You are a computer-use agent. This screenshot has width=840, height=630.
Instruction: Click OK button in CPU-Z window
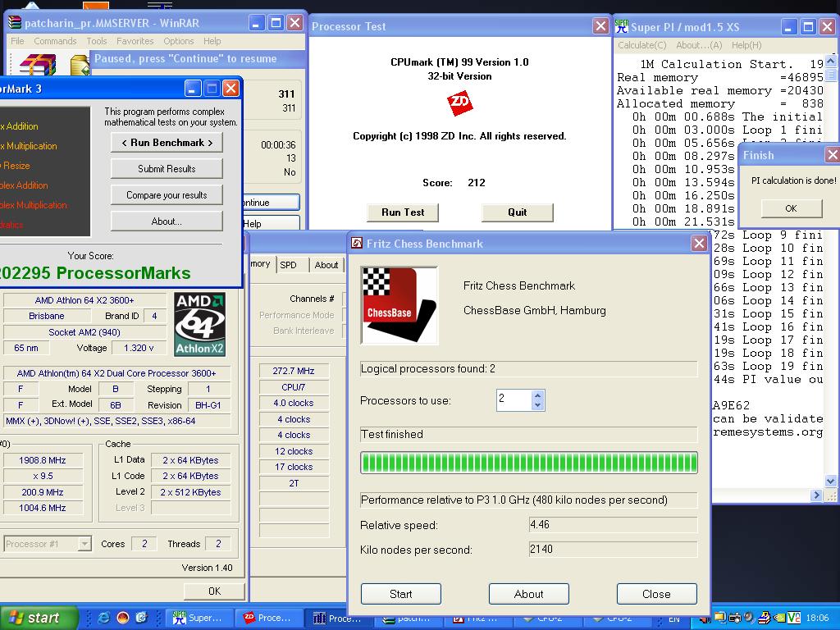tap(214, 591)
